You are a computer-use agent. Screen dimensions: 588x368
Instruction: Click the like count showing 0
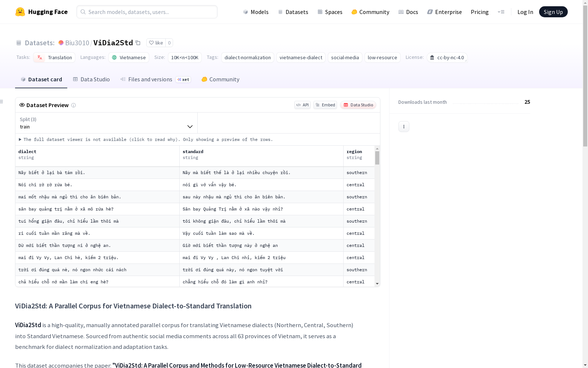pyautogui.click(x=169, y=43)
